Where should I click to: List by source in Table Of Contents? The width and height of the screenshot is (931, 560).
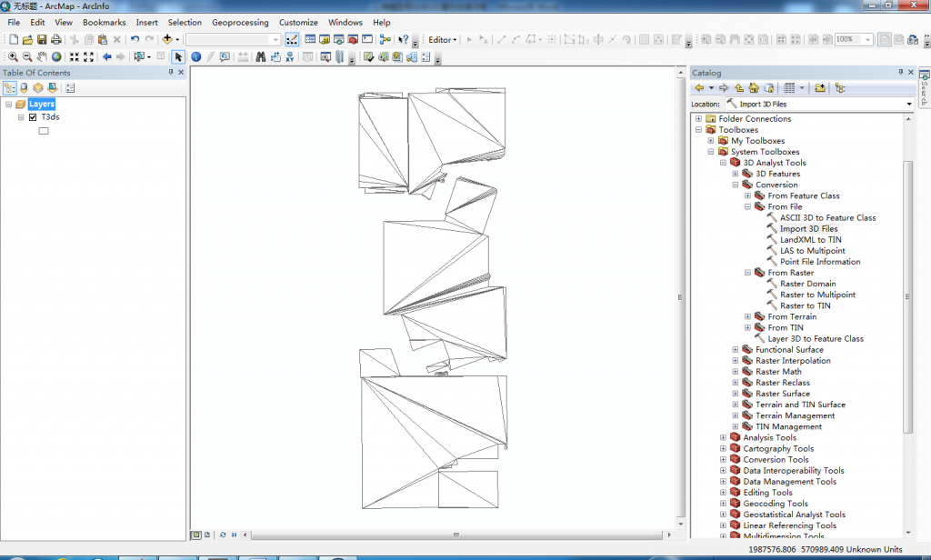point(24,88)
